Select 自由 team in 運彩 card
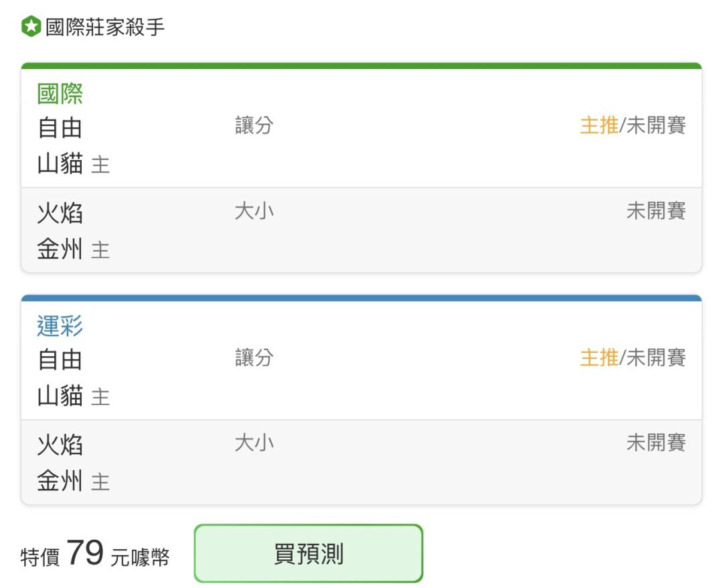Viewport: 723px width, 588px height. (x=60, y=360)
